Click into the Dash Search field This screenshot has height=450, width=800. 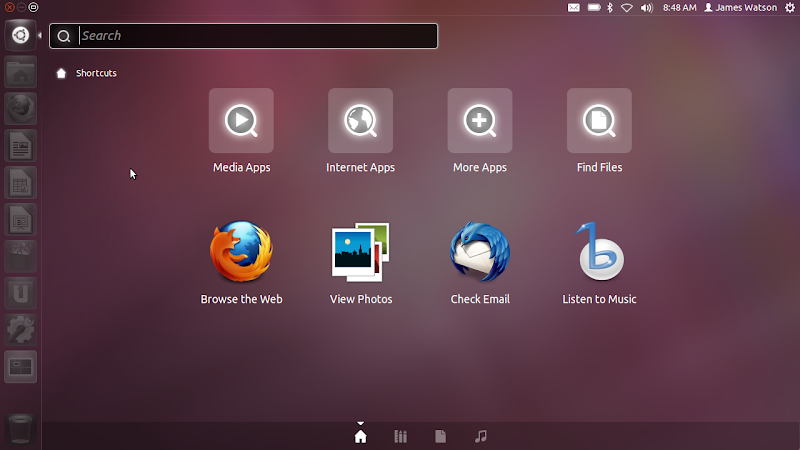(x=243, y=36)
